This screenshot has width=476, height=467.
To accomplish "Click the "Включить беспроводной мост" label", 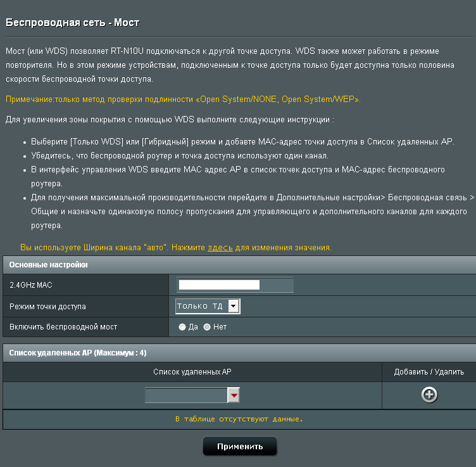I will coord(63,328).
